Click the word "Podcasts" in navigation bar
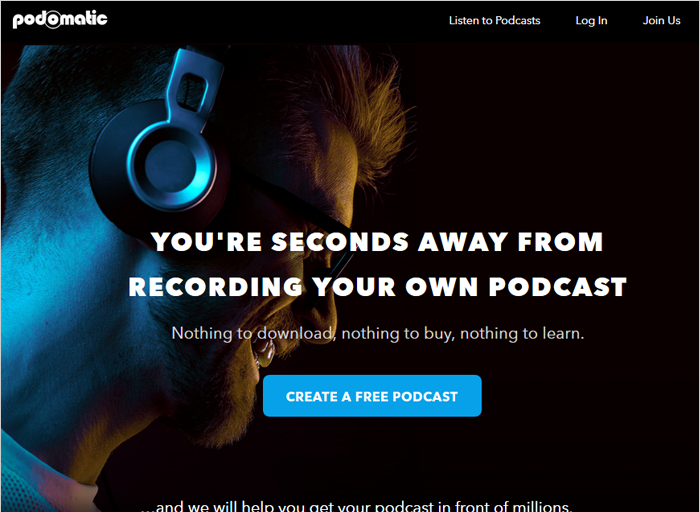This screenshot has height=512, width=700. (x=517, y=21)
